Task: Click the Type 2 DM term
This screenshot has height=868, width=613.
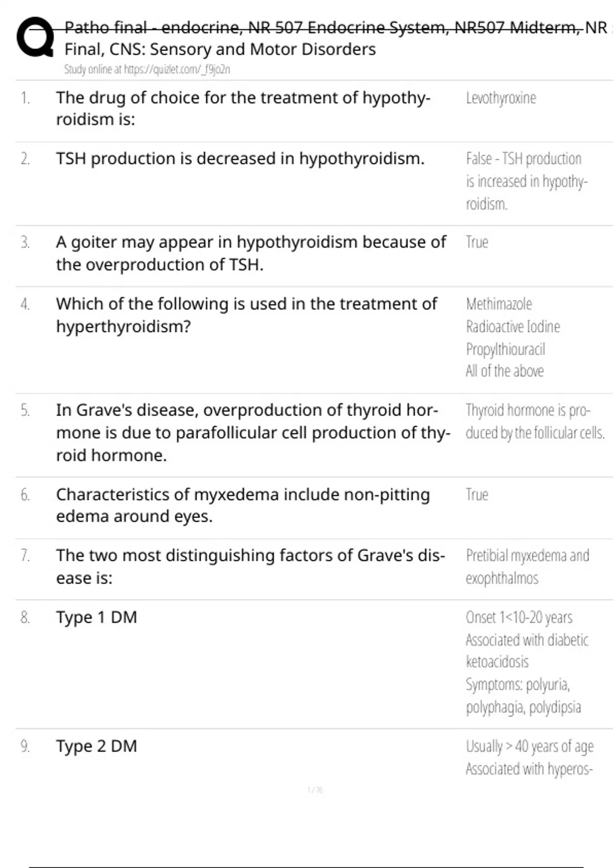Action: click(x=97, y=746)
